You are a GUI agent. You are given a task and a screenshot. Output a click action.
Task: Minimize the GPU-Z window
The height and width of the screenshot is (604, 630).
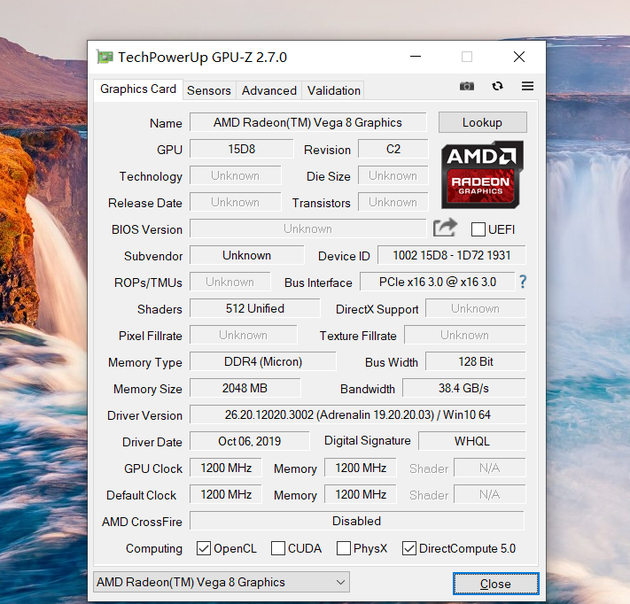point(415,57)
